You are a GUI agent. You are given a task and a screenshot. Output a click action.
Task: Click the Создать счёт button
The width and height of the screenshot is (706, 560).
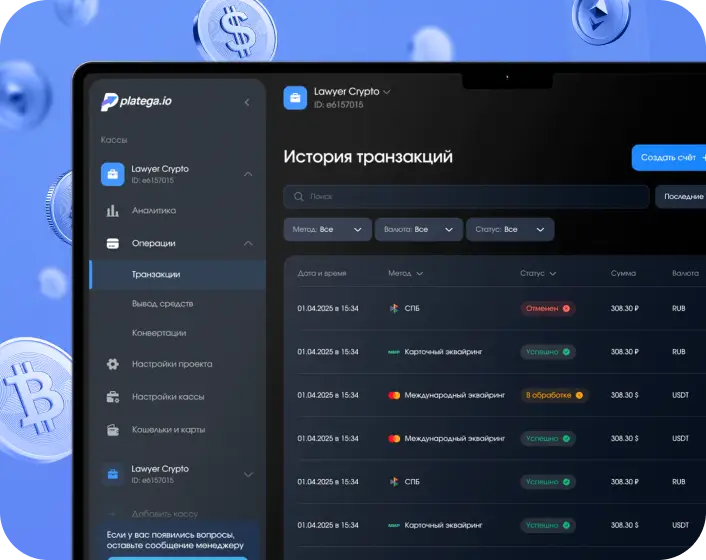[x=670, y=158]
